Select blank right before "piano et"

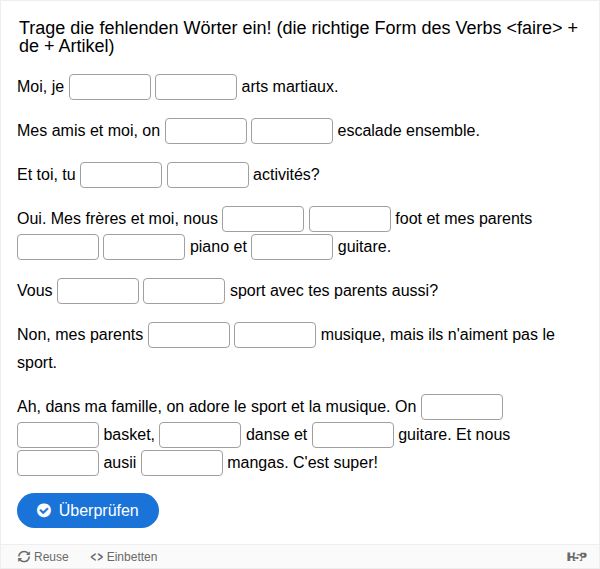point(144,247)
